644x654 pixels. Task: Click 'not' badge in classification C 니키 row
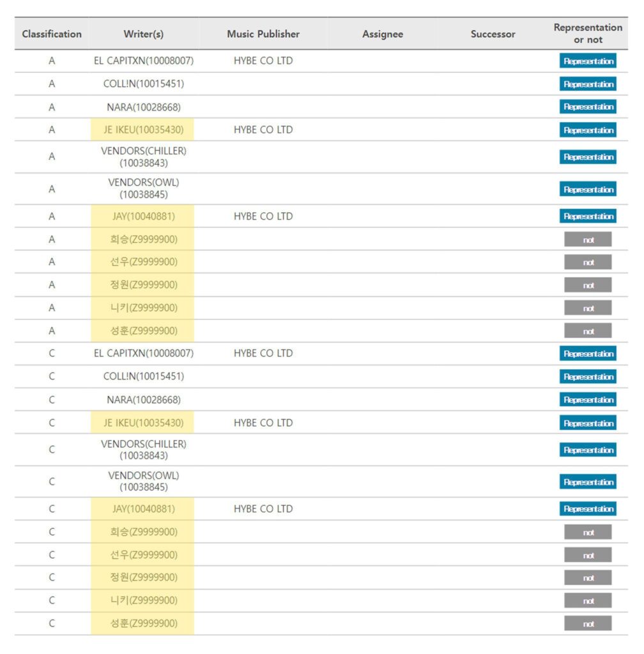coord(587,600)
